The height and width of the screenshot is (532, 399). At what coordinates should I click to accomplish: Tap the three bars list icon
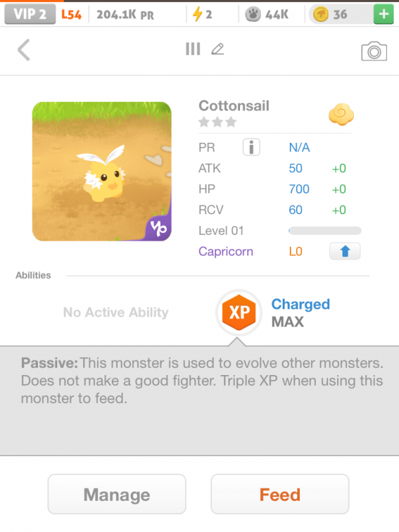pos(193,49)
